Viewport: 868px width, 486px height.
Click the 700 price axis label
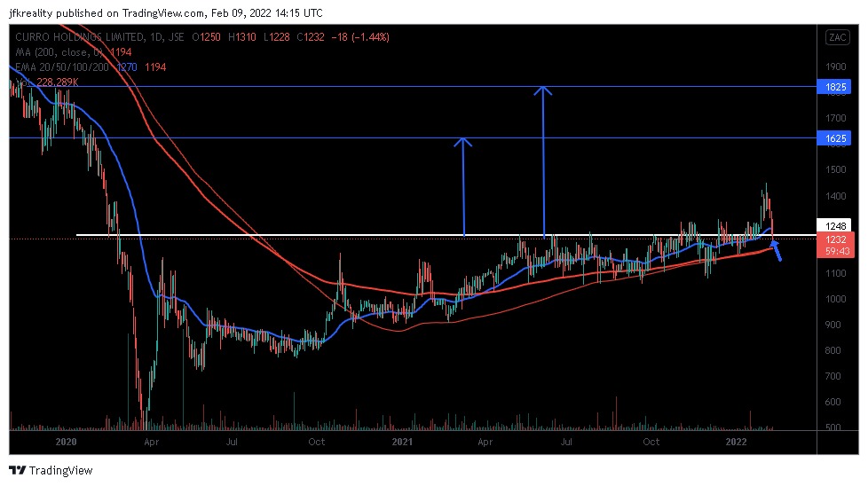(833, 377)
